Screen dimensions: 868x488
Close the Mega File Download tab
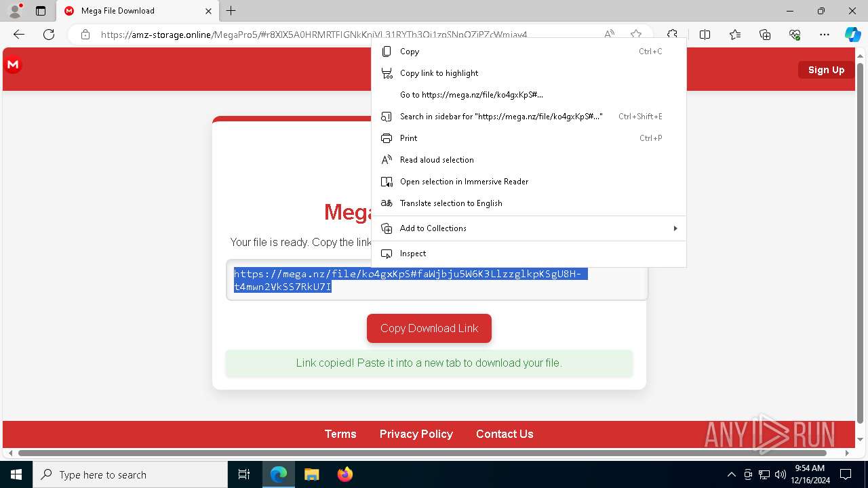pos(209,11)
